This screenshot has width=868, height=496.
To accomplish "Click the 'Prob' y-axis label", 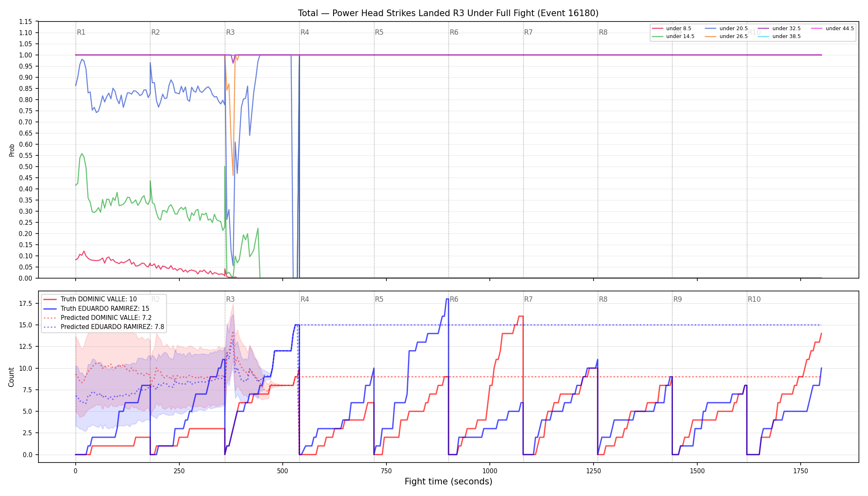I will click(12, 150).
